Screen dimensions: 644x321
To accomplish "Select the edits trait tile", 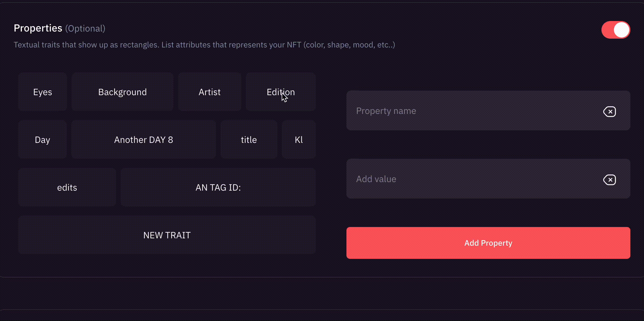I will tap(67, 187).
